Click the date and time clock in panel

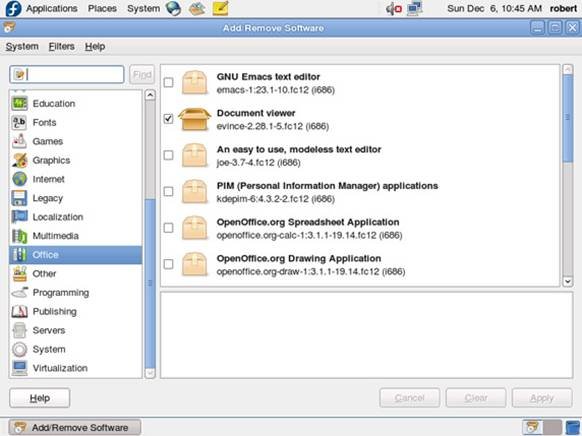click(494, 8)
